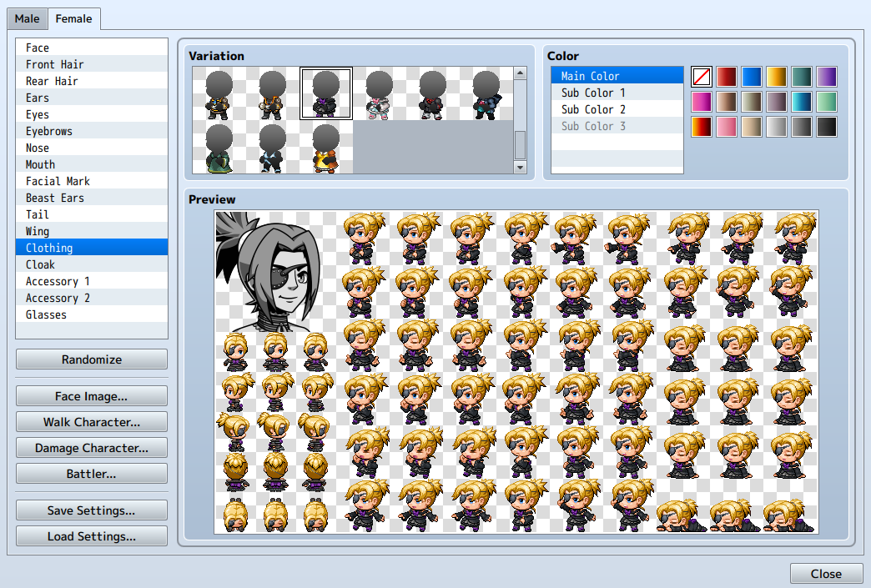Select the yellow and orange dress variation
871x588 pixels.
[x=326, y=147]
